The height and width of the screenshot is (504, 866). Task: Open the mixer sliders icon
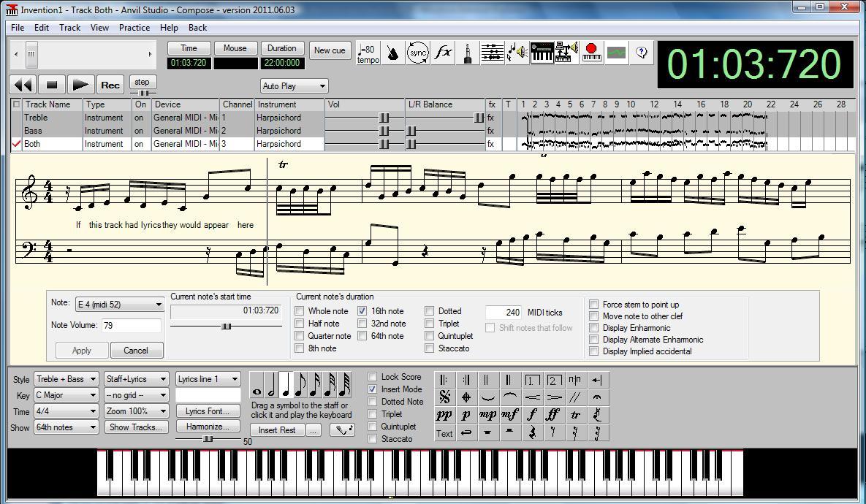(x=492, y=53)
